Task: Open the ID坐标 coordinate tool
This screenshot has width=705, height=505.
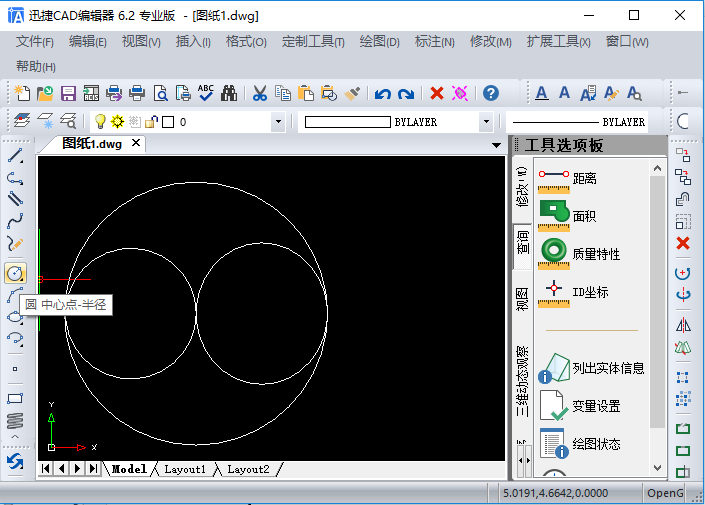Action: (x=573, y=292)
